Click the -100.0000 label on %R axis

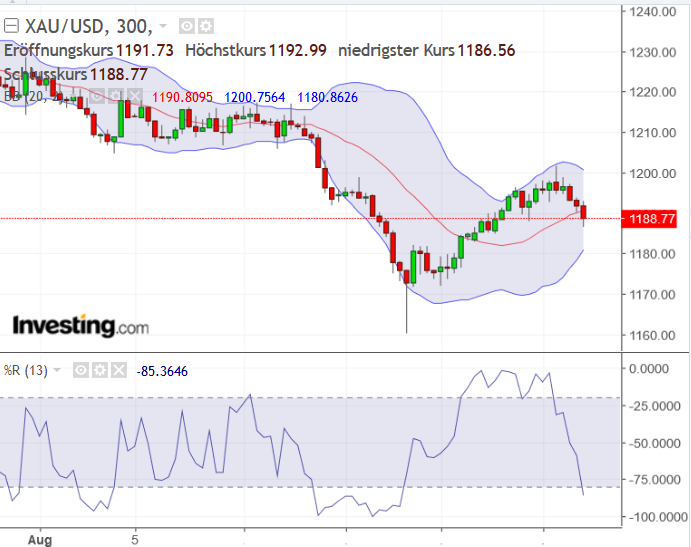pyautogui.click(x=658, y=517)
